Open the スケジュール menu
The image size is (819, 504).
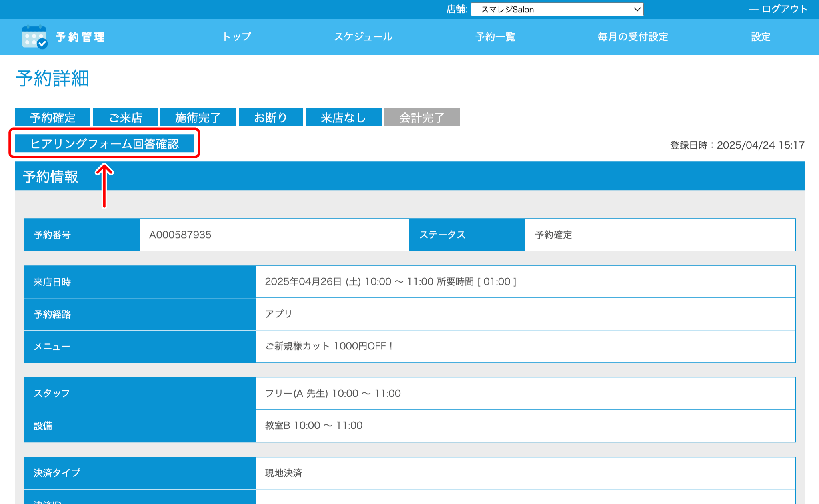click(363, 37)
